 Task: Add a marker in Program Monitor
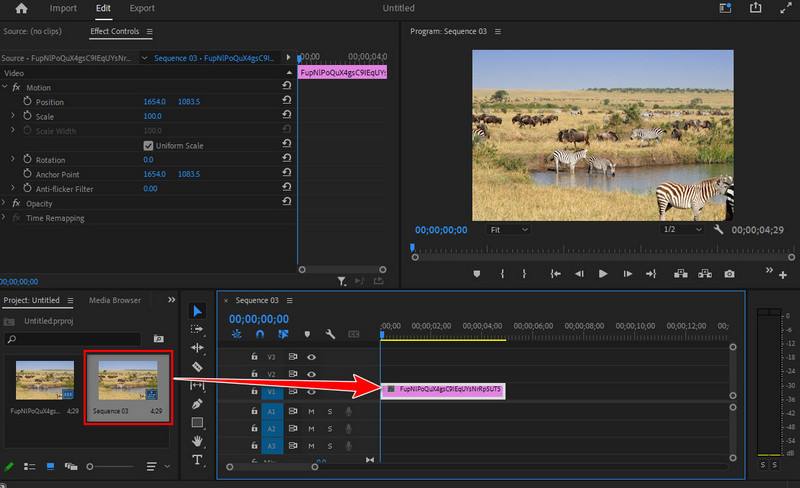[477, 274]
